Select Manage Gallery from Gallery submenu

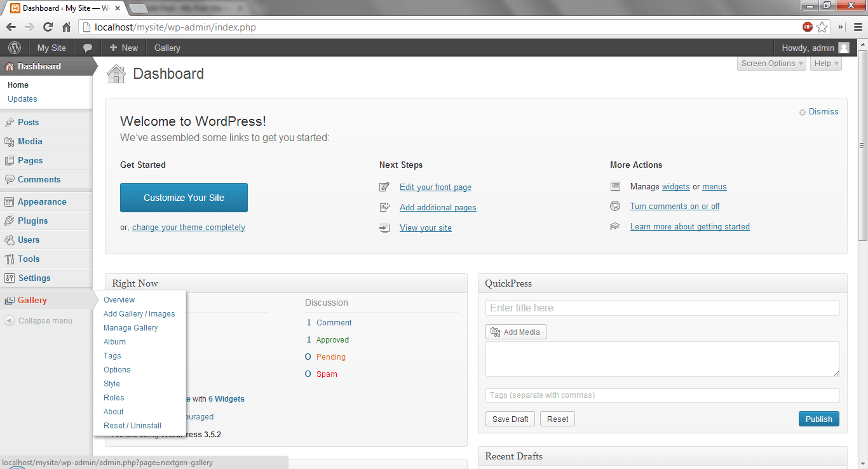tap(130, 328)
